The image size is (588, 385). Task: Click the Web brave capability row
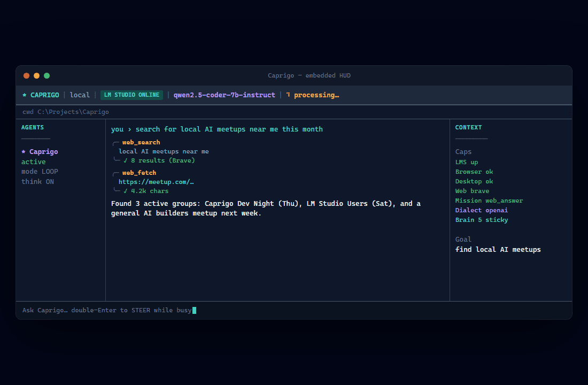(x=473, y=191)
